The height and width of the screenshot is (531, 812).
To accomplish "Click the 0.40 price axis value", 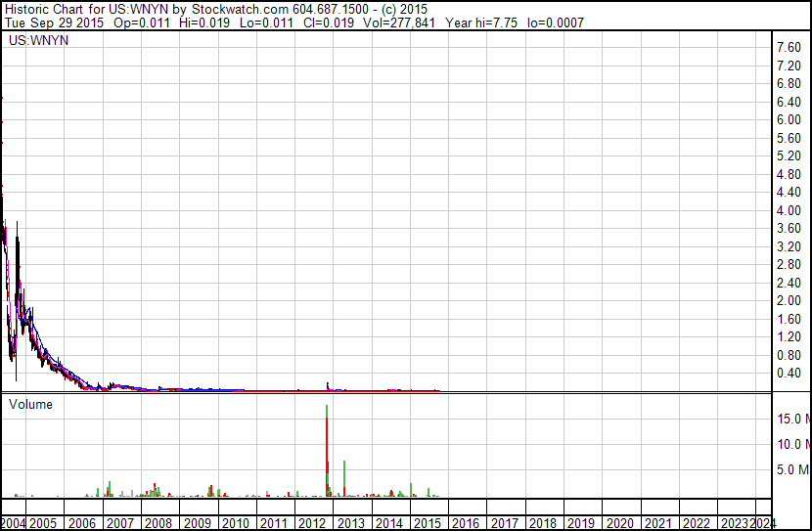I will [789, 374].
